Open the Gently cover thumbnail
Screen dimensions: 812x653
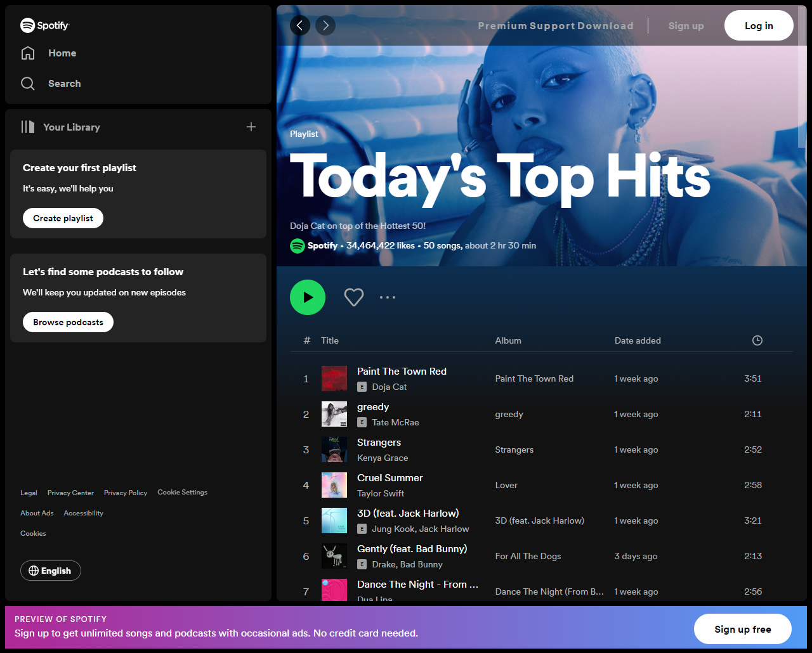pos(334,556)
